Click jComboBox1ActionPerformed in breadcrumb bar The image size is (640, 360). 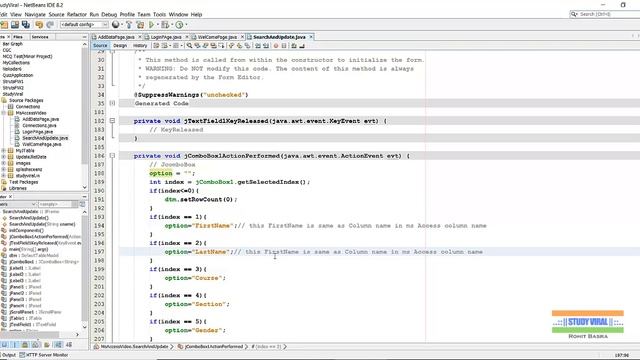coord(214,347)
